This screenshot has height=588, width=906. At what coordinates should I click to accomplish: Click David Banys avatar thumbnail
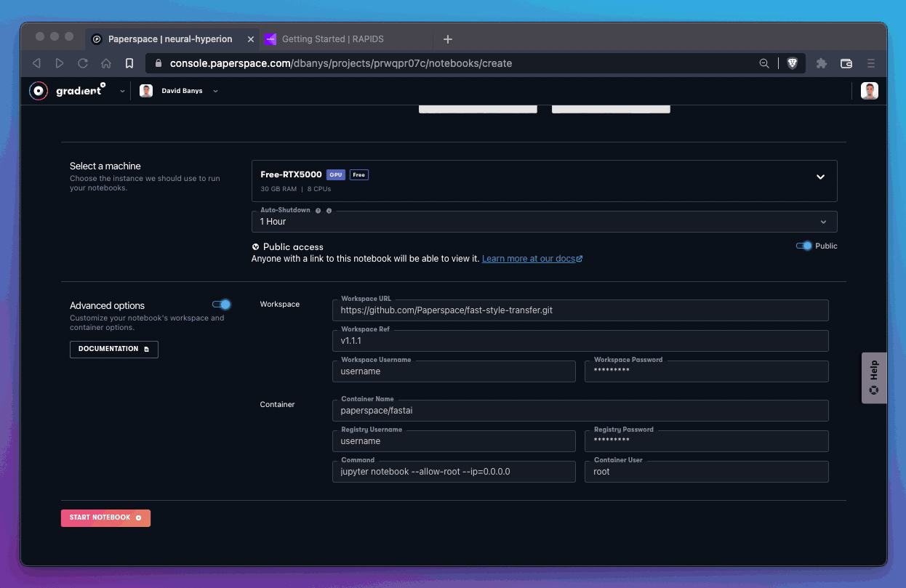click(146, 91)
